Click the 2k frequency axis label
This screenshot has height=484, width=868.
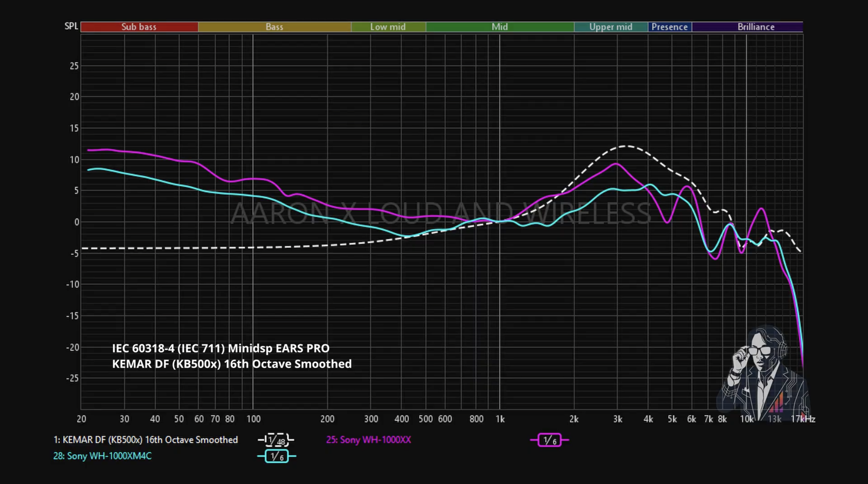coord(574,419)
